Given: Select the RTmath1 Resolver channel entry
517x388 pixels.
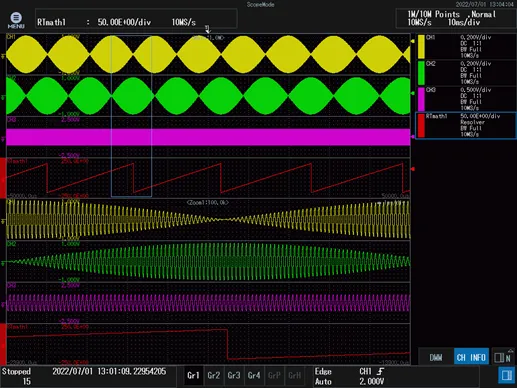Looking at the screenshot, I should (466, 125).
